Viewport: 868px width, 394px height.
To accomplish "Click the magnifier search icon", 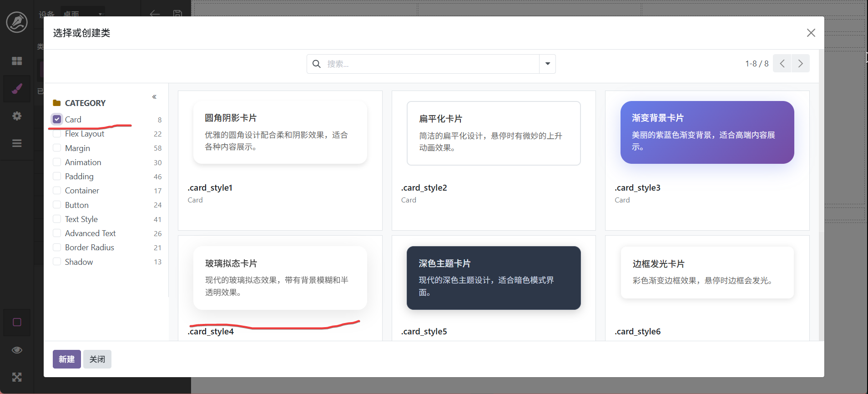I will 317,64.
